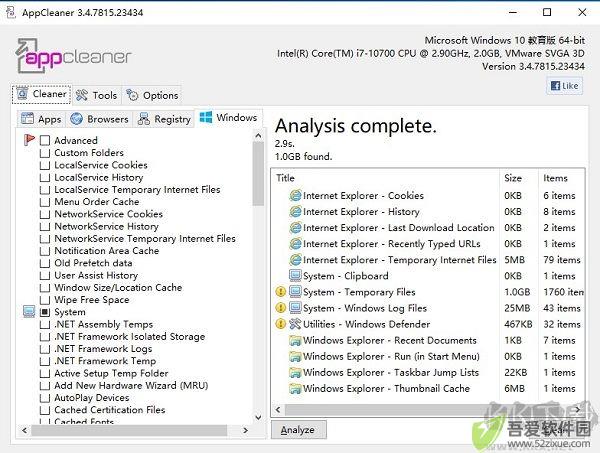Image resolution: width=600 pixels, height=453 pixels.
Task: Click the AppCleaner logo
Action: coord(73,56)
